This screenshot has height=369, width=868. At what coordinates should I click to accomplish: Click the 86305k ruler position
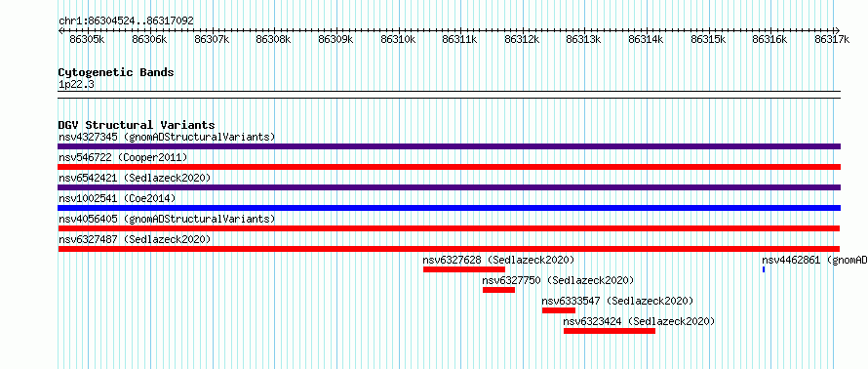point(87,39)
